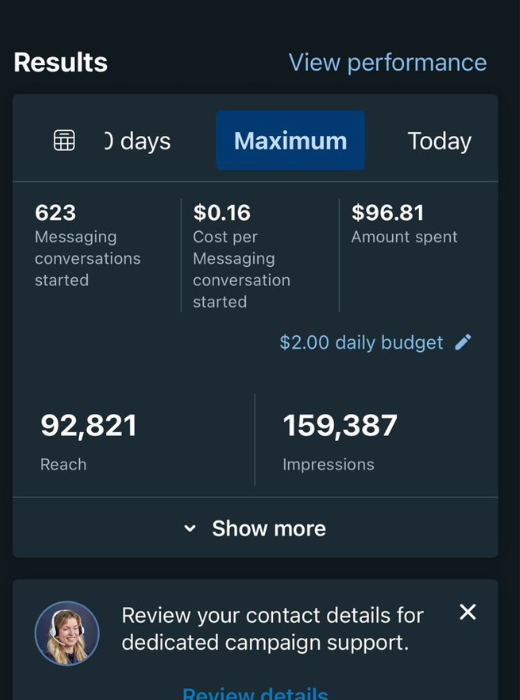
Task: Click the pencil icon beside daily budget
Action: point(463,342)
